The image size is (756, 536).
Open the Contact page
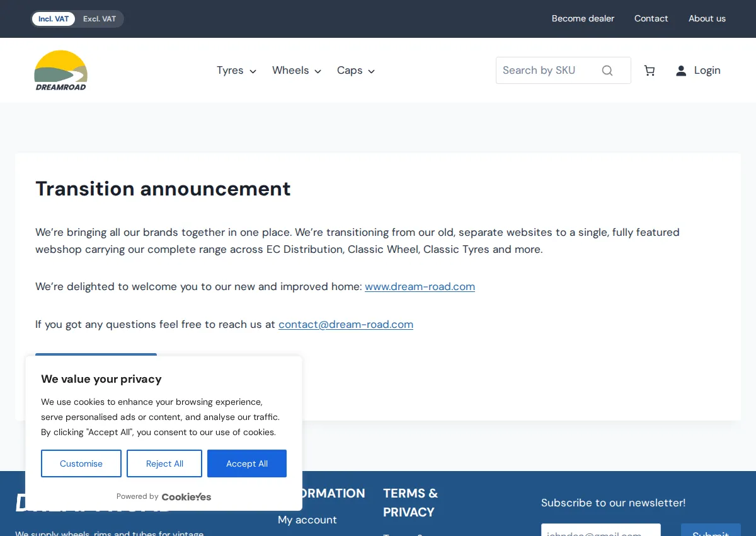coord(651,19)
